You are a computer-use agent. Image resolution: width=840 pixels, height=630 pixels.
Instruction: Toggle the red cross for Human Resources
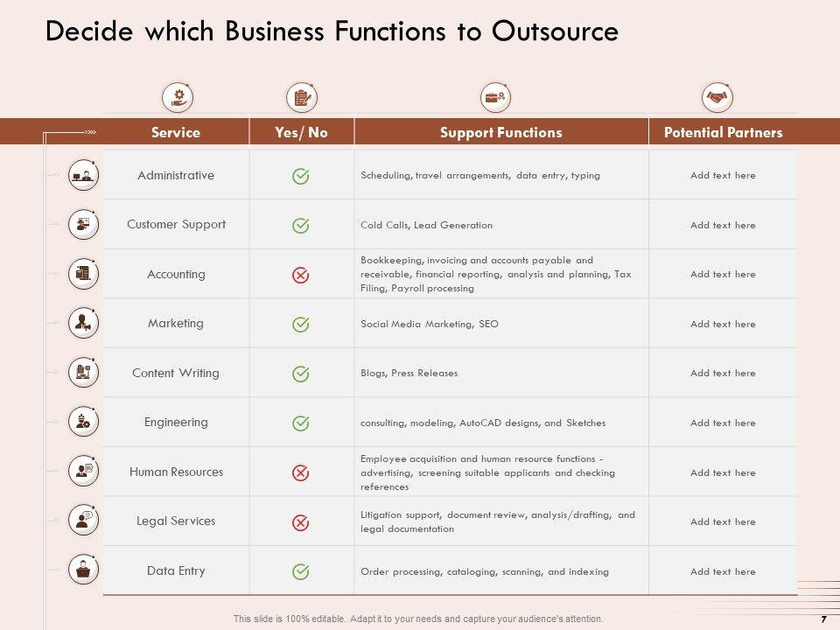pos(300,472)
